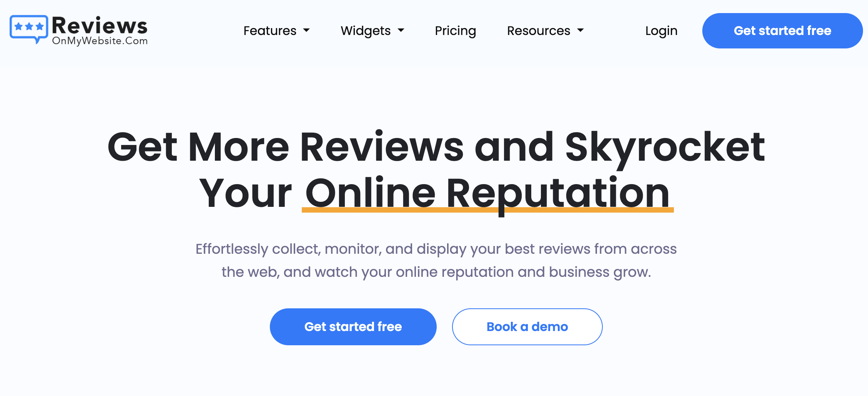Click the caret arrow beside Widgets

401,30
